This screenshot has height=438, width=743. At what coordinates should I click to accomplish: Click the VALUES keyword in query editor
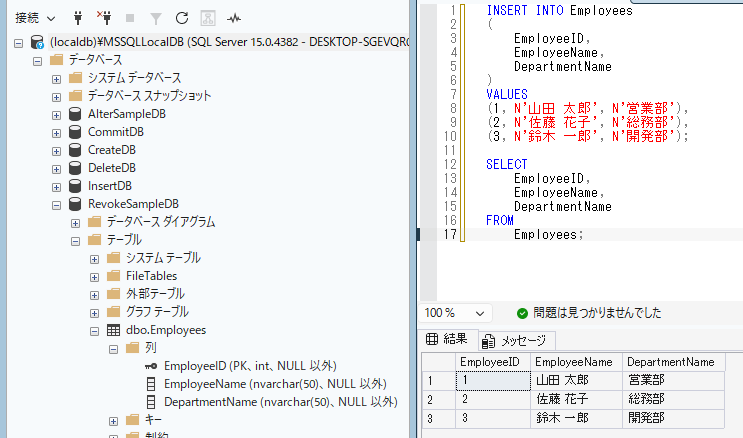pyautogui.click(x=507, y=94)
